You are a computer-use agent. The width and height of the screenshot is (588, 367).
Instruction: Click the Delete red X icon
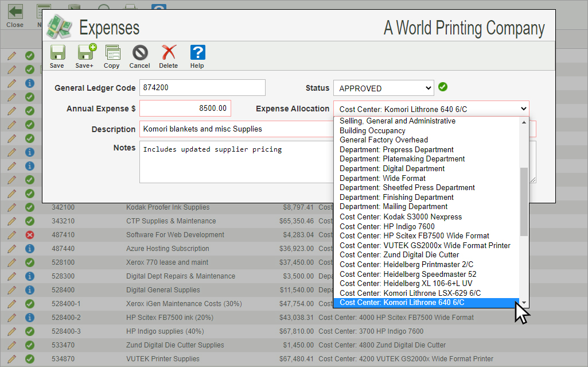click(169, 52)
